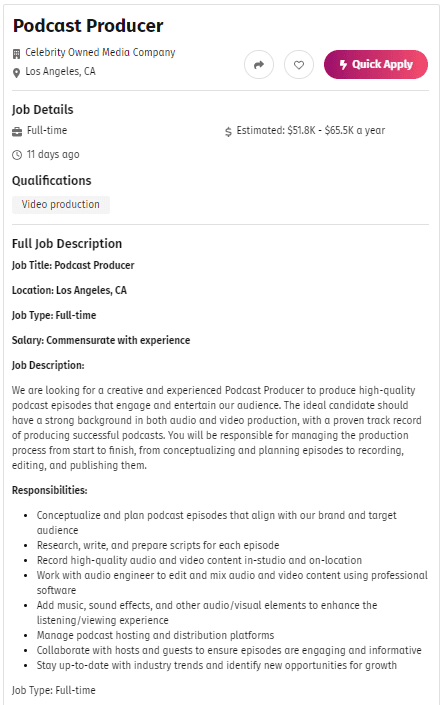The width and height of the screenshot is (442, 705).
Task: Click the Full-time job type label
Action: (x=47, y=130)
